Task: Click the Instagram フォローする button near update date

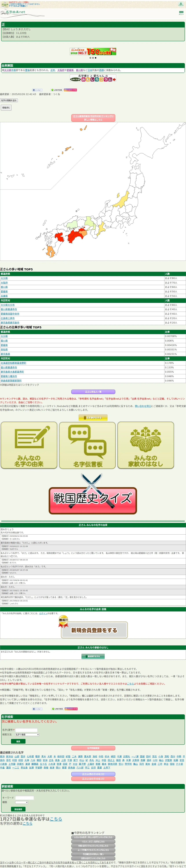Action: (x=71, y=90)
